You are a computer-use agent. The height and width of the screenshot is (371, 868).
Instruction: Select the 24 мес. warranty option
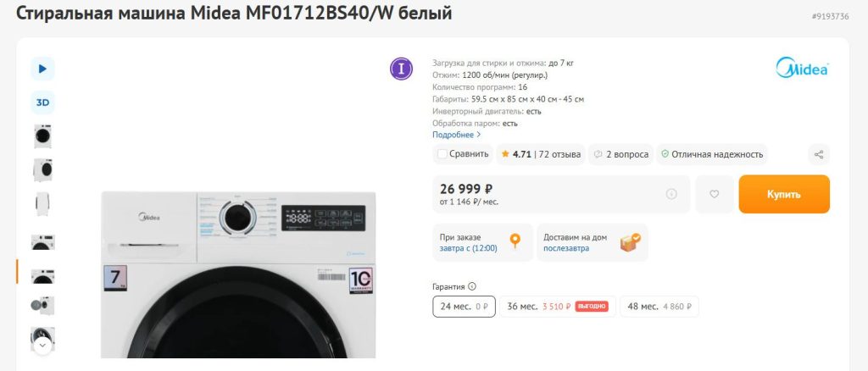coord(464,307)
